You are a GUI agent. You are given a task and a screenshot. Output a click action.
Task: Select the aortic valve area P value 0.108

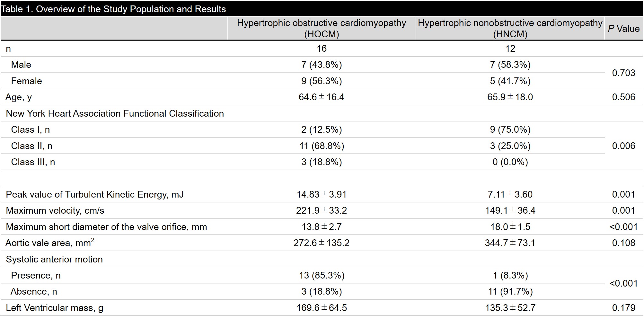623,243
